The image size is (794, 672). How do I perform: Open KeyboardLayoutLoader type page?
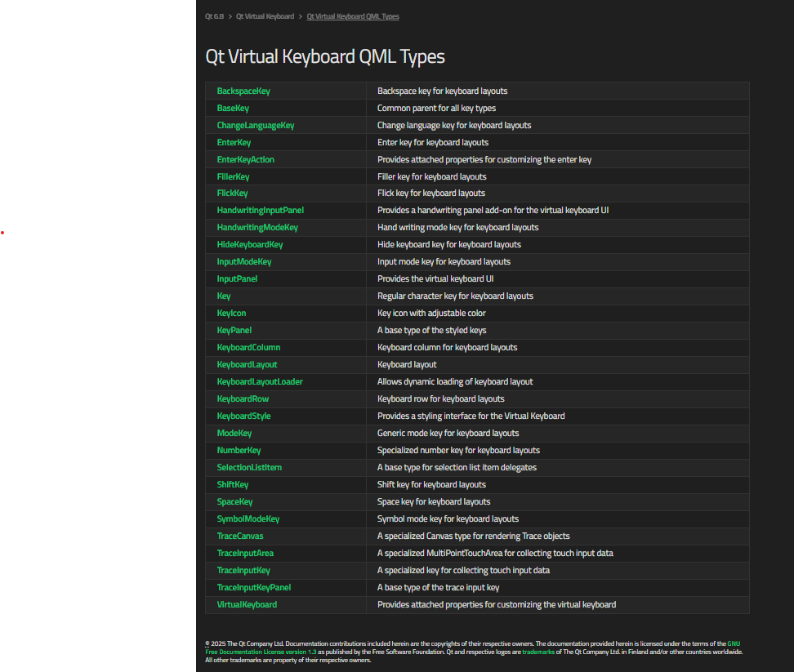coord(260,382)
